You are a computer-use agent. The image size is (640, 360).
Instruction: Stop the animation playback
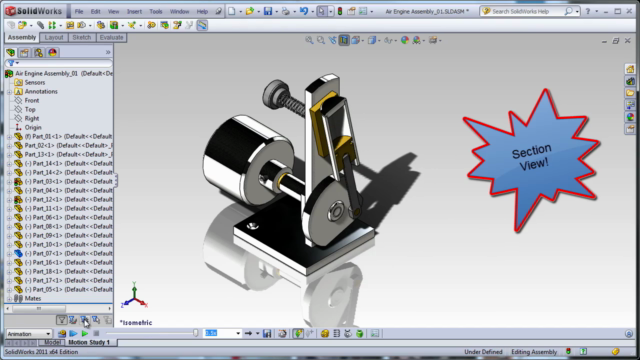[96, 334]
